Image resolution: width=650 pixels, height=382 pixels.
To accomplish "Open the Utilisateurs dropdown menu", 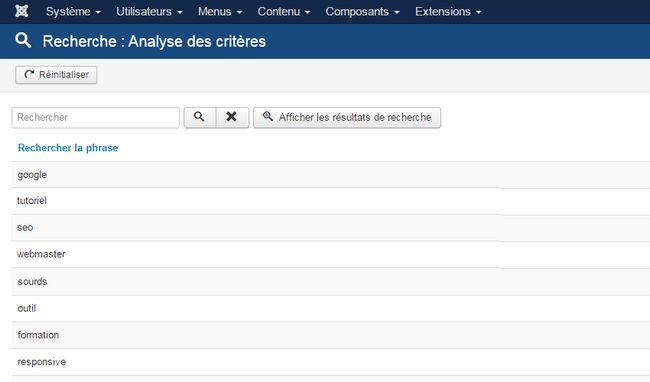I will pyautogui.click(x=149, y=12).
